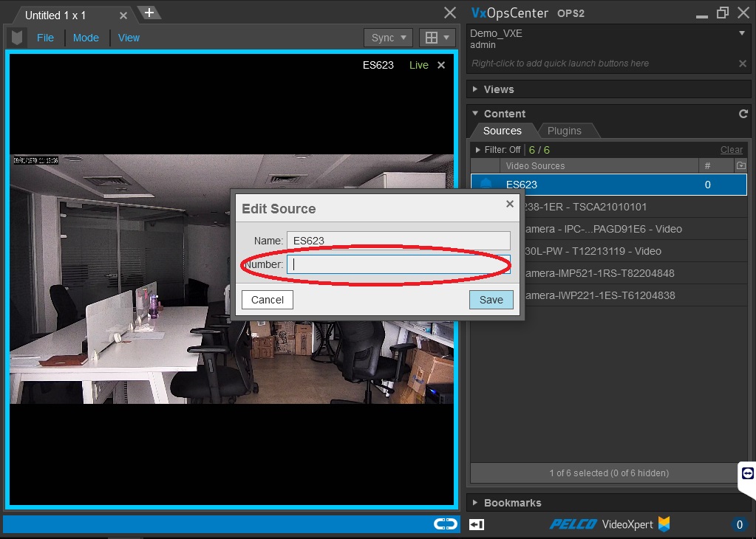The height and width of the screenshot is (539, 756).
Task: Dismiss the quick launch hint bar
Action: click(743, 63)
